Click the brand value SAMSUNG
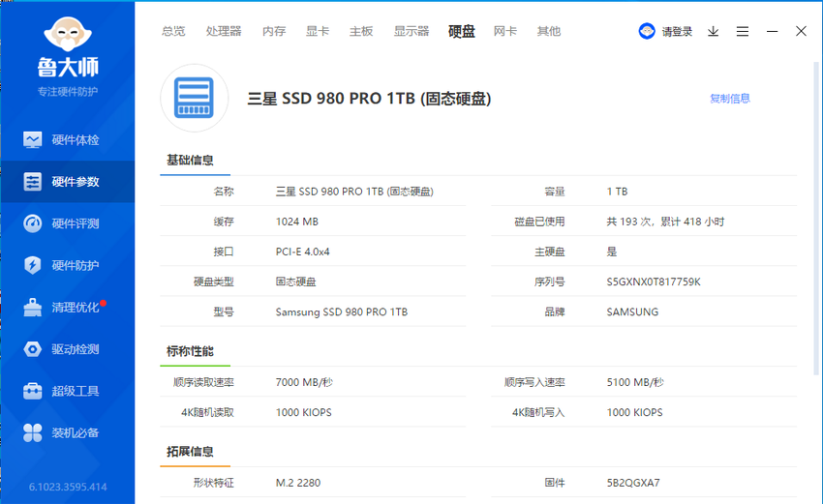823x504 pixels. [x=632, y=312]
